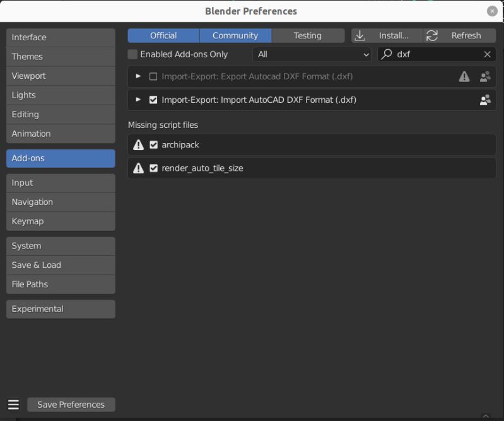Open the Editing preferences section
Screen dimensions: 504x421
click(61, 115)
